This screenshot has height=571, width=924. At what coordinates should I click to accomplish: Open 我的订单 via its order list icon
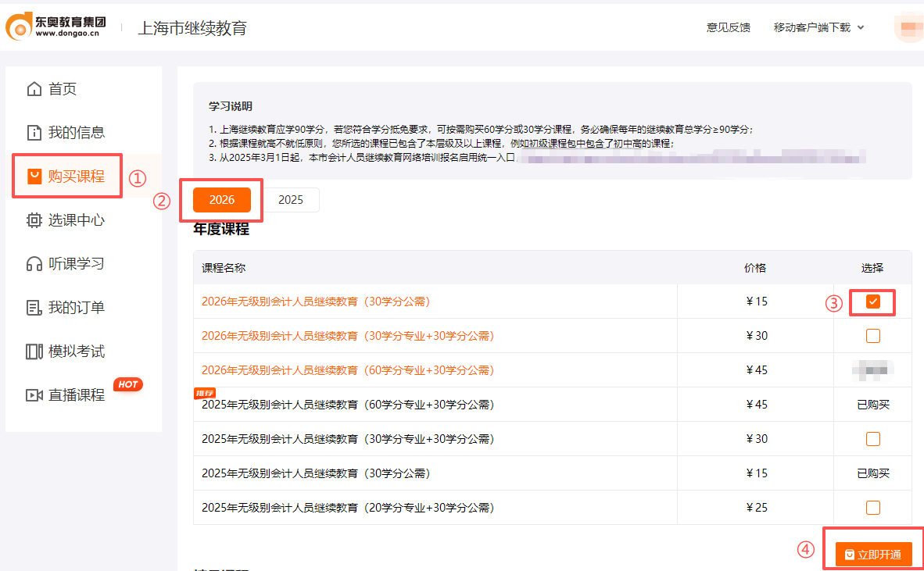35,307
